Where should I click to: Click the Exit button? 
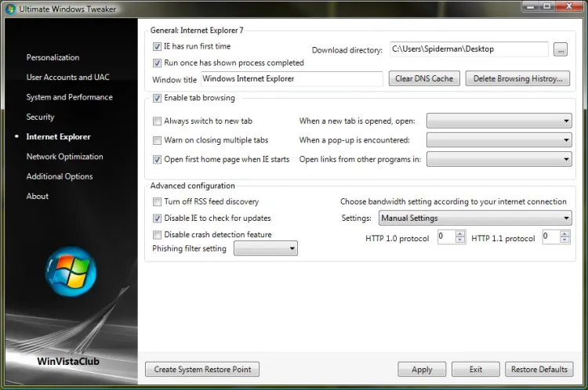coord(476,370)
